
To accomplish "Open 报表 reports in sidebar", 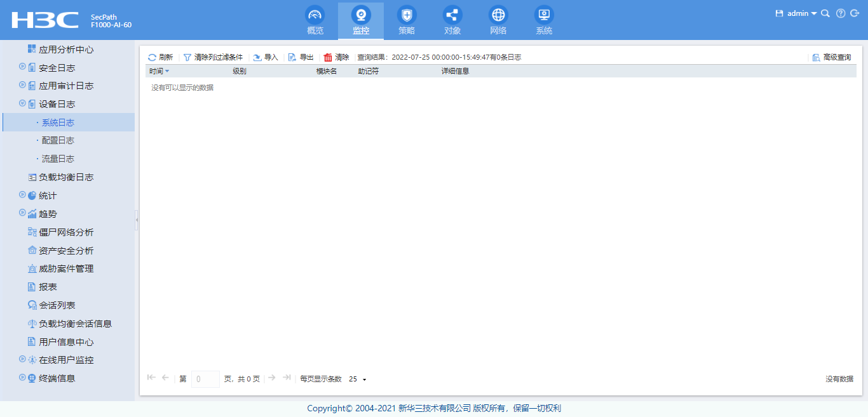I will point(48,287).
